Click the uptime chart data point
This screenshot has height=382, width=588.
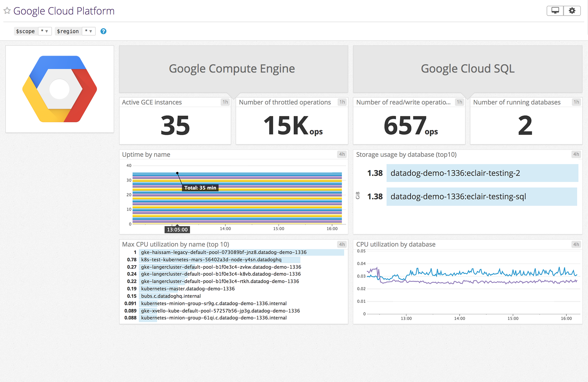coord(177,173)
